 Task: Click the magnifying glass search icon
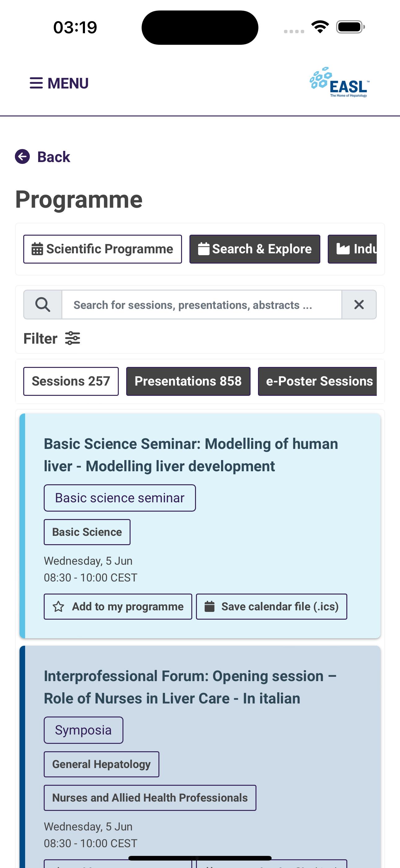43,305
